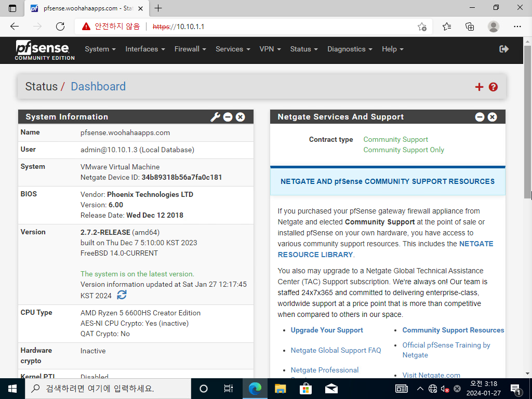Click the browser refresh button
The width and height of the screenshot is (532, 399).
pyautogui.click(x=60, y=26)
